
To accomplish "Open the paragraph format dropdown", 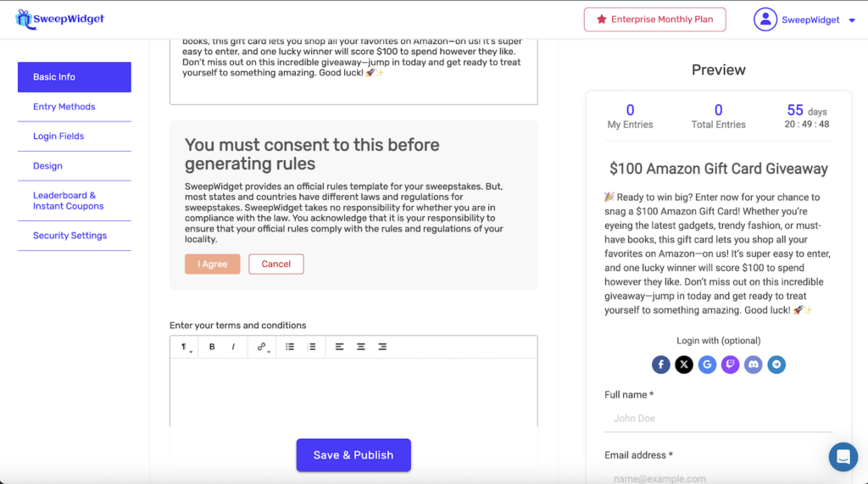I will 185,347.
